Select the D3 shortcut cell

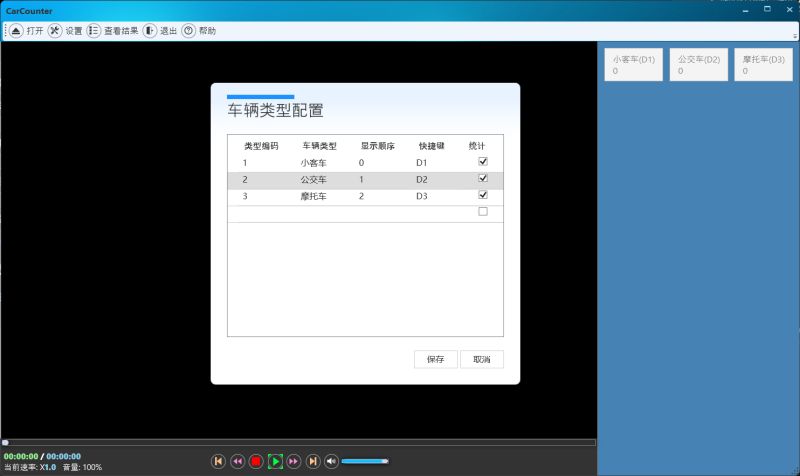point(421,196)
